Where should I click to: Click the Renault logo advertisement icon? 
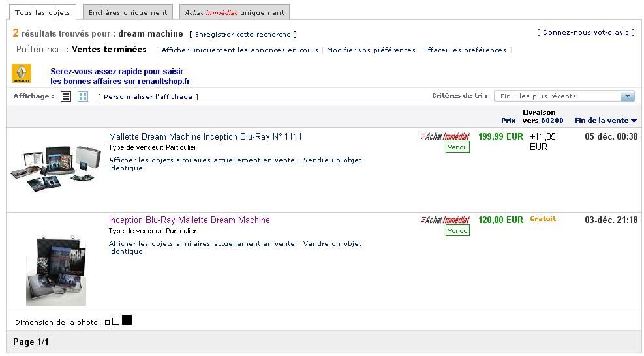22,74
